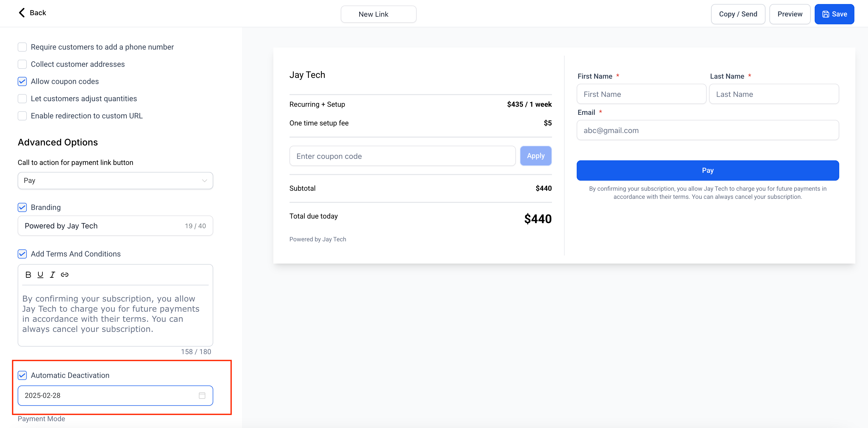Uncheck Allow coupon codes
Viewport: 868px width, 428px height.
pyautogui.click(x=22, y=82)
